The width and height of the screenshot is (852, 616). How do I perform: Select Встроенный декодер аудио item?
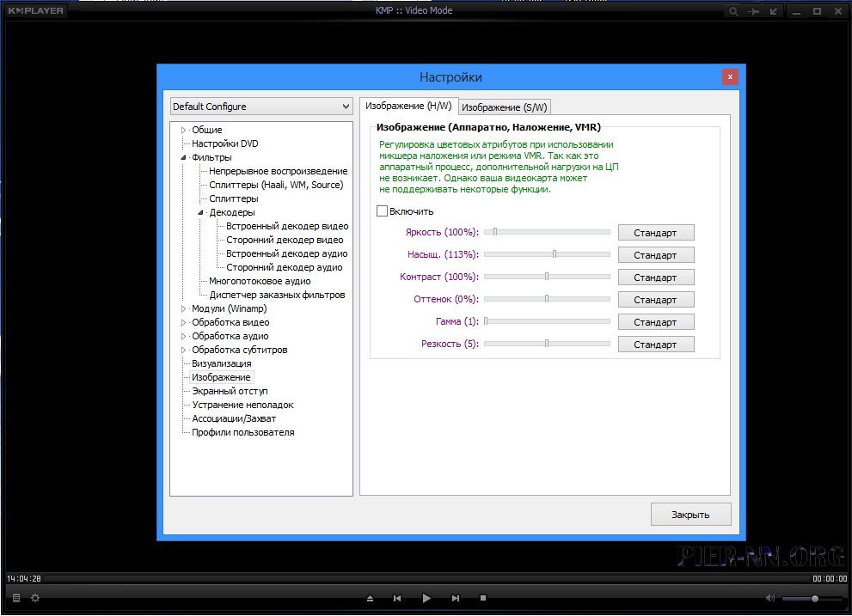287,253
